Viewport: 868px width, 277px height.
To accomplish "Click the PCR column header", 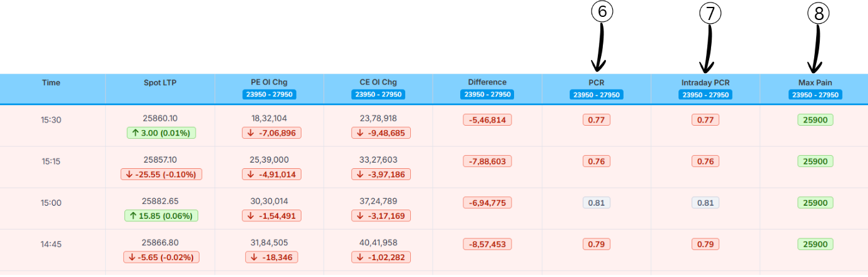I will click(x=597, y=82).
